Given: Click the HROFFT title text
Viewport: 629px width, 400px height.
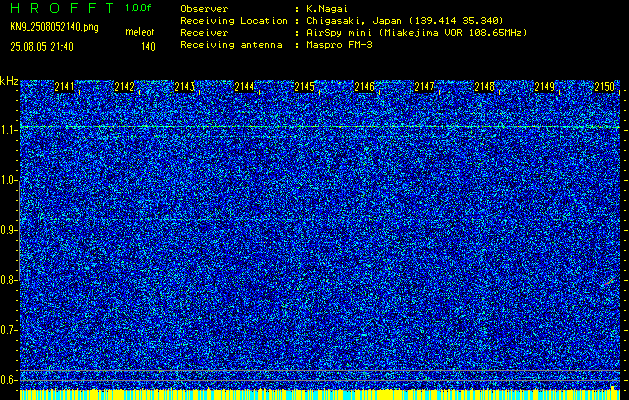Looking at the screenshot, I should pyautogui.click(x=62, y=8).
